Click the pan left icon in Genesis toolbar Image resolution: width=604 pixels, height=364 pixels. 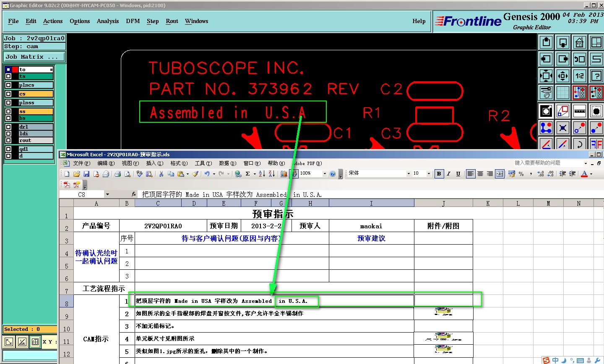click(546, 59)
